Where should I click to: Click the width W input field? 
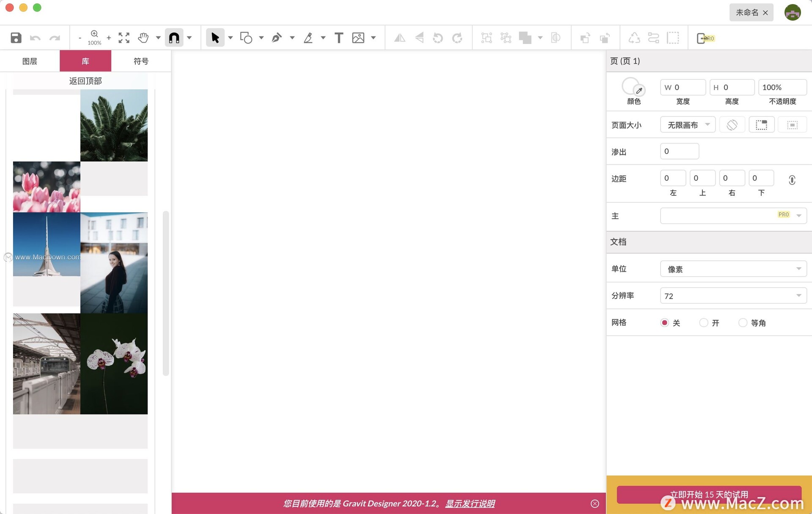(683, 87)
